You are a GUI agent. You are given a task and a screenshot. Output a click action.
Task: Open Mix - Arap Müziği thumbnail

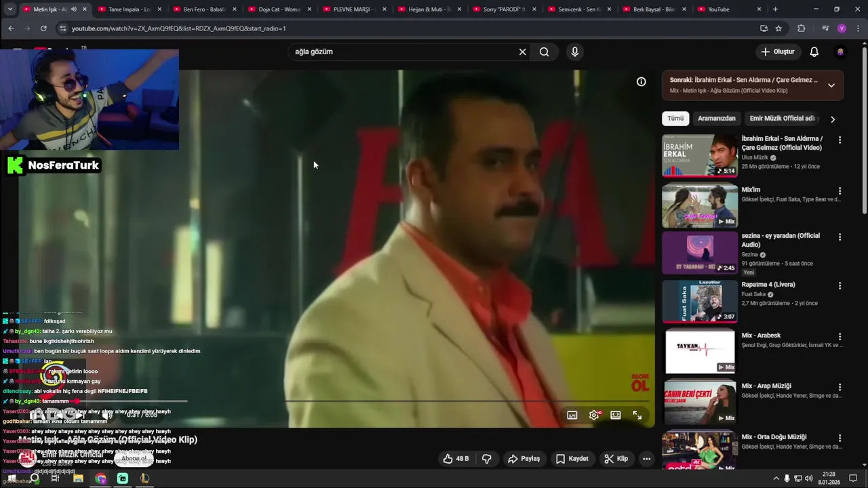point(700,402)
